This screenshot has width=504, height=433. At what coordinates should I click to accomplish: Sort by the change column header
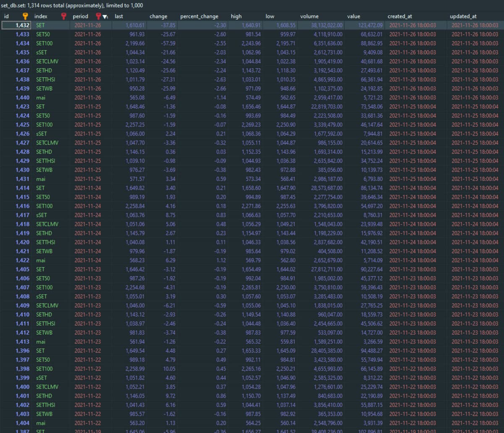[158, 16]
